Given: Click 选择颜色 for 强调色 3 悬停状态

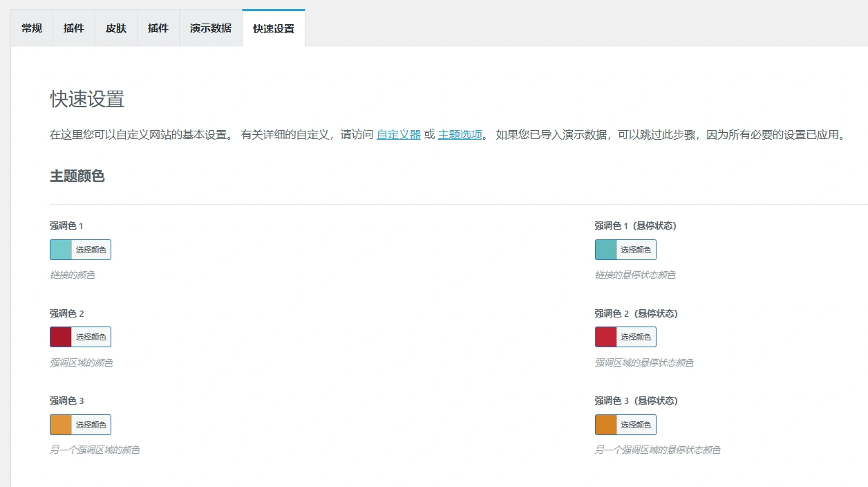Looking at the screenshot, I should [636, 424].
